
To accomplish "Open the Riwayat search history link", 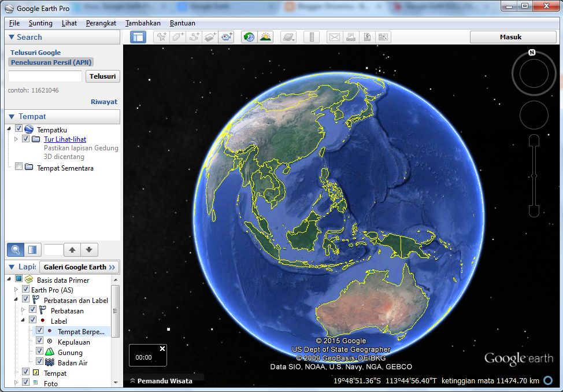I will [104, 102].
